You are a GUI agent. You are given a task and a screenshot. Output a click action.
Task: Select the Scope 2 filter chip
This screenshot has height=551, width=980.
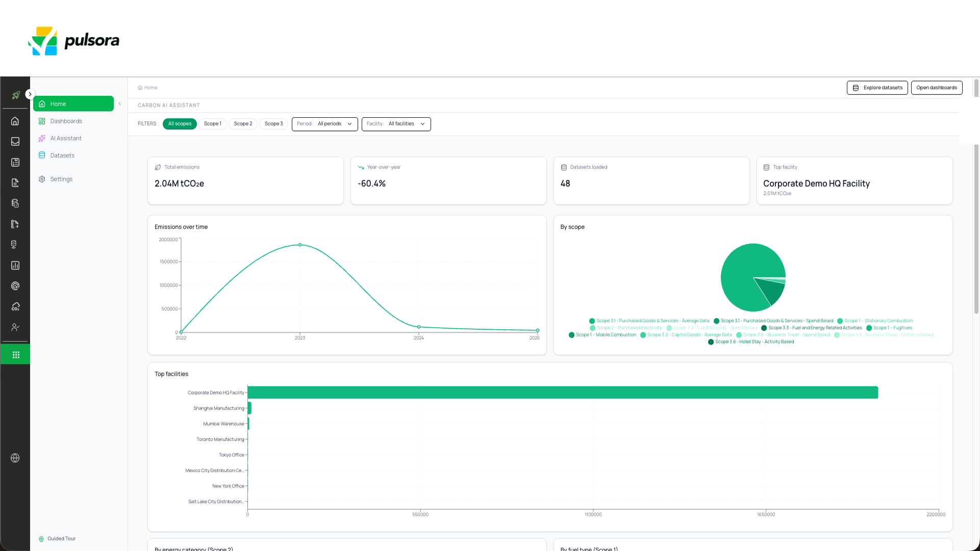(x=243, y=124)
